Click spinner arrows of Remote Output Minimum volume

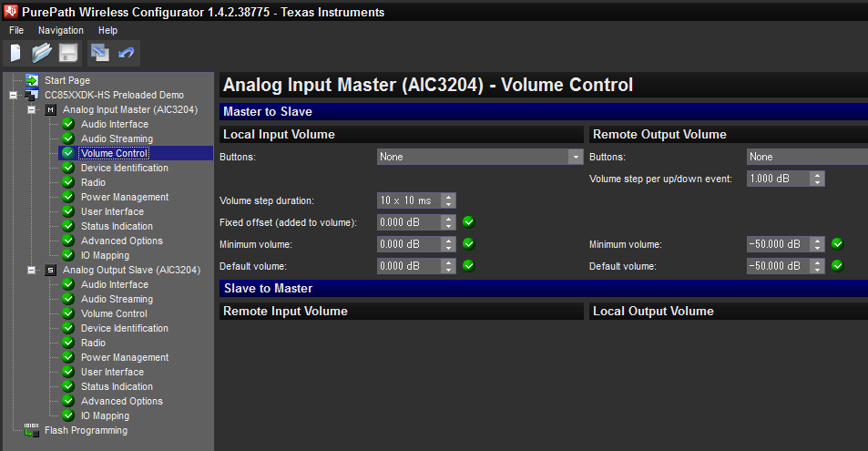tap(818, 244)
